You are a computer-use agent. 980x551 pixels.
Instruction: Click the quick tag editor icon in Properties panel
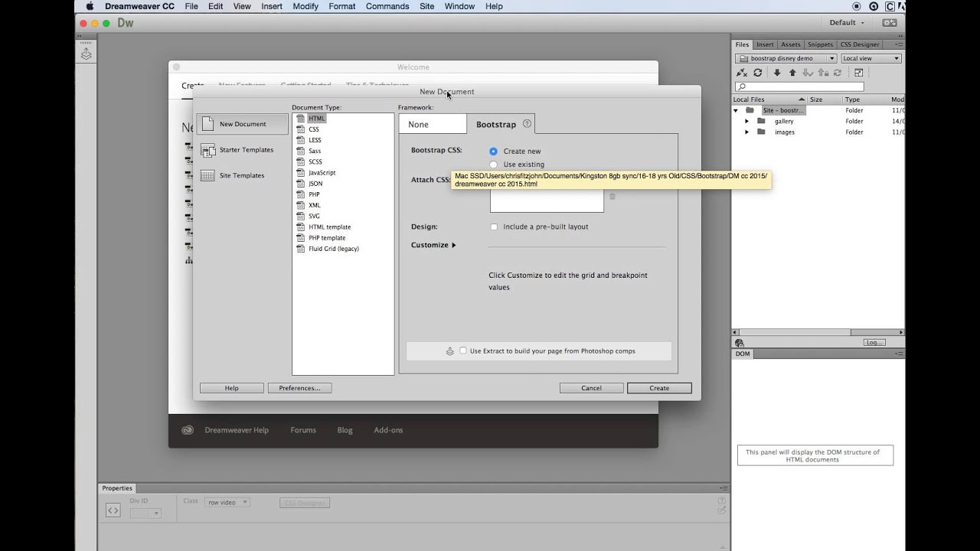coord(721,510)
